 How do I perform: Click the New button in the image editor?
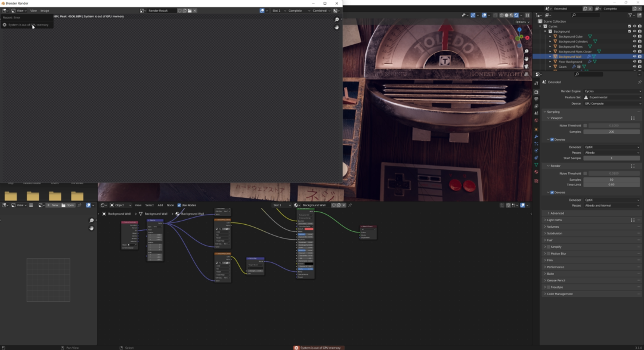click(x=54, y=205)
